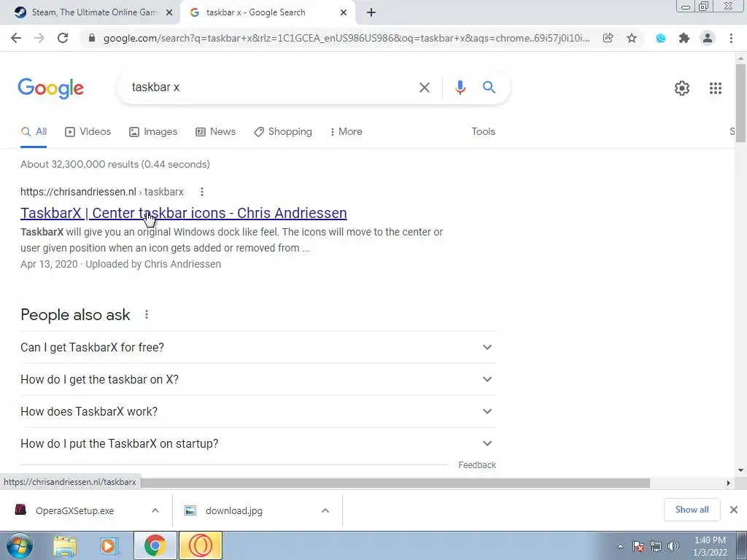
Task: Reload the current page
Action: point(63,38)
